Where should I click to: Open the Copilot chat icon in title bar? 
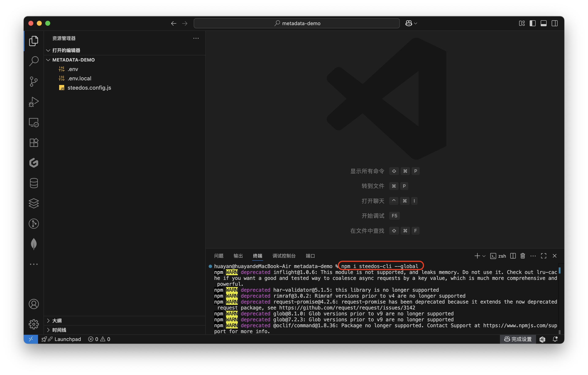[409, 23]
